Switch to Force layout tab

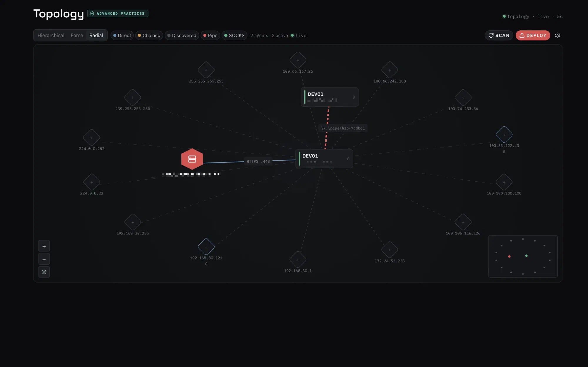point(77,35)
